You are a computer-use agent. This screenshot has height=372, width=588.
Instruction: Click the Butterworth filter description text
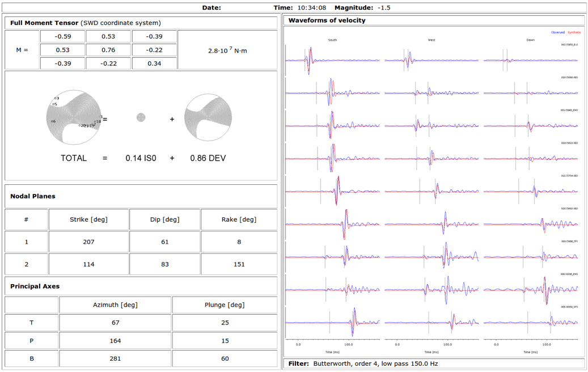tap(375, 363)
